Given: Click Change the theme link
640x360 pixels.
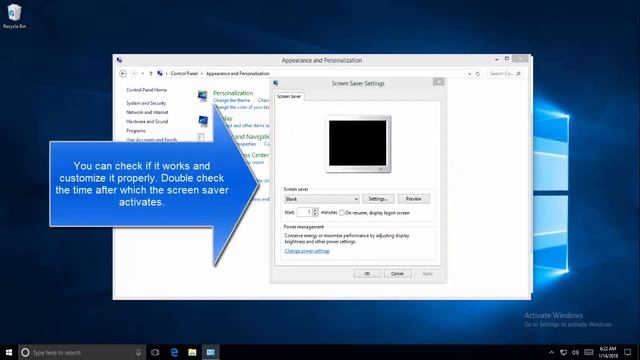Looking at the screenshot, I should tap(231, 100).
